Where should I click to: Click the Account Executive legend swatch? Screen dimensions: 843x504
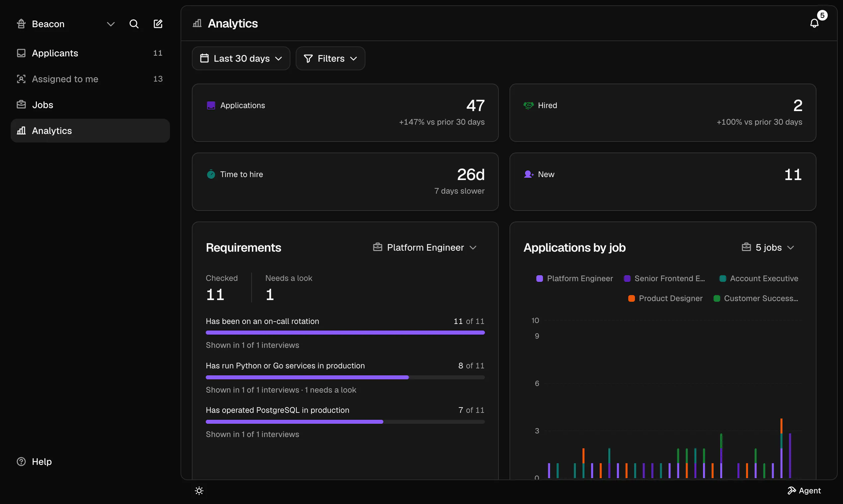tap(723, 279)
